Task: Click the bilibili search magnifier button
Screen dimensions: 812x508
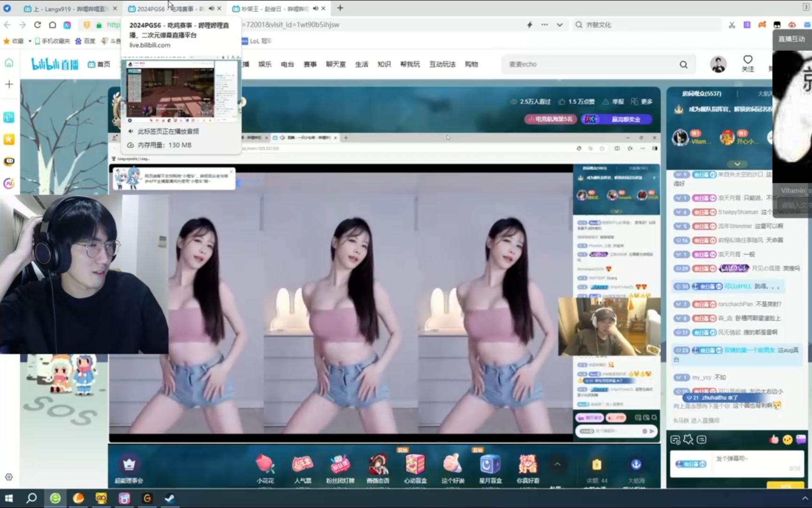Action: [683, 64]
